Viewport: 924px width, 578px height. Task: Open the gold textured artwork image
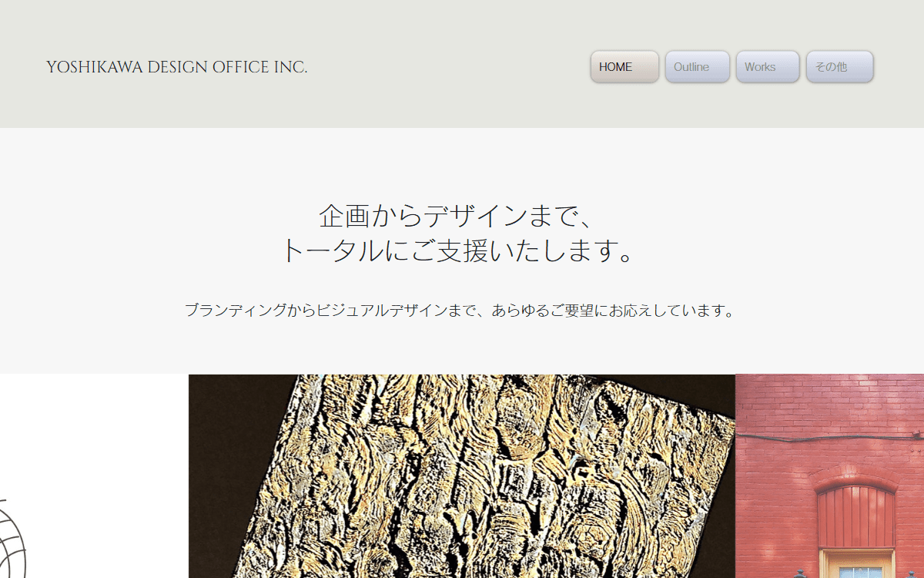(x=462, y=476)
